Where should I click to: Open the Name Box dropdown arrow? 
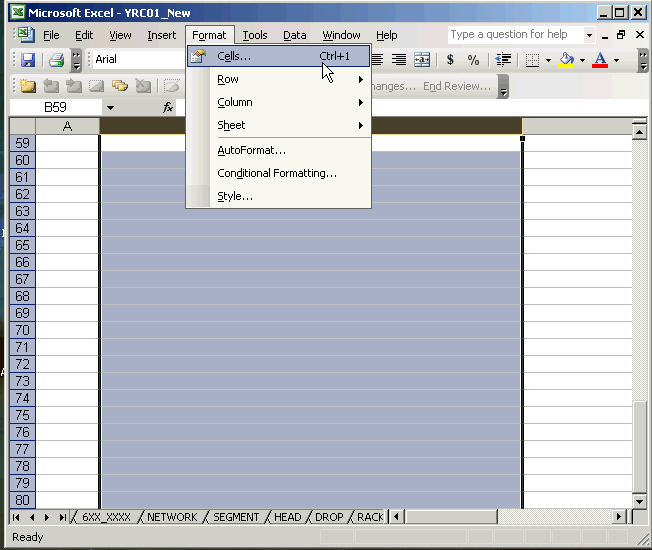[110, 108]
